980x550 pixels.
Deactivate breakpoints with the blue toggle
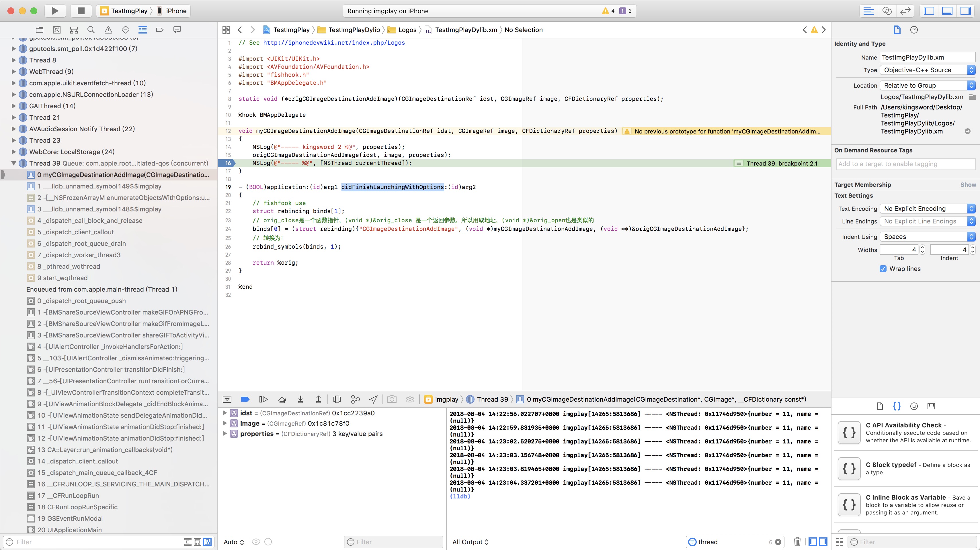coord(245,399)
